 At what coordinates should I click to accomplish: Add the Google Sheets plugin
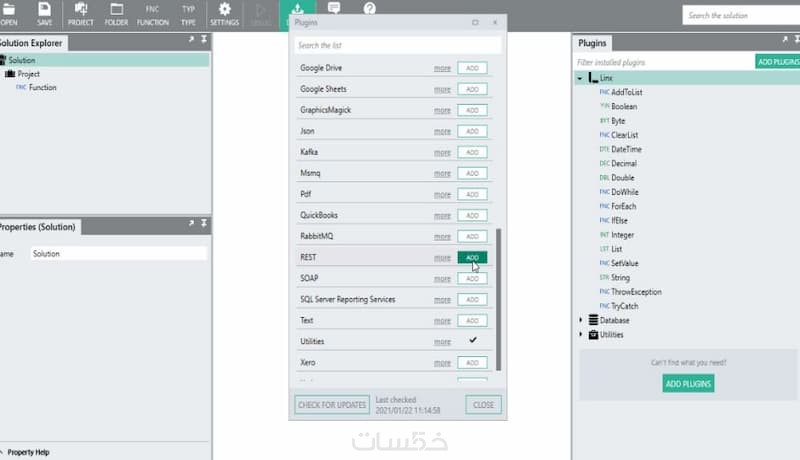point(472,89)
